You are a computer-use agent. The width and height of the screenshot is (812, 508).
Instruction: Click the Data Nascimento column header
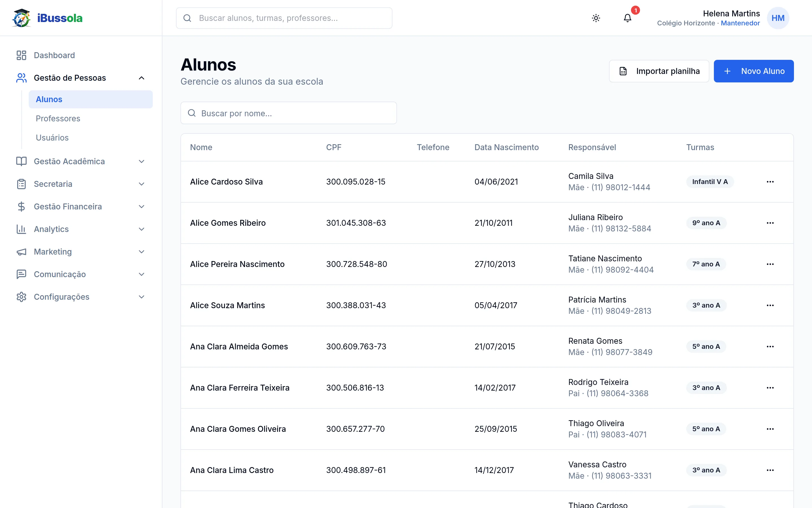[x=506, y=148]
